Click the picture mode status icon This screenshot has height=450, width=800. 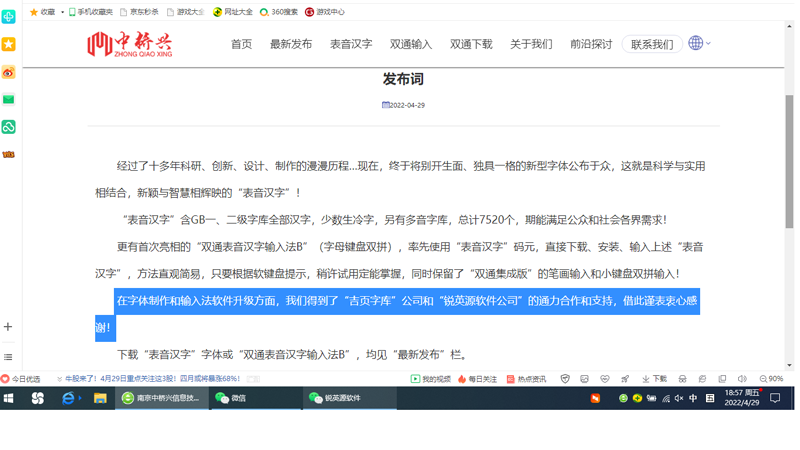point(584,379)
